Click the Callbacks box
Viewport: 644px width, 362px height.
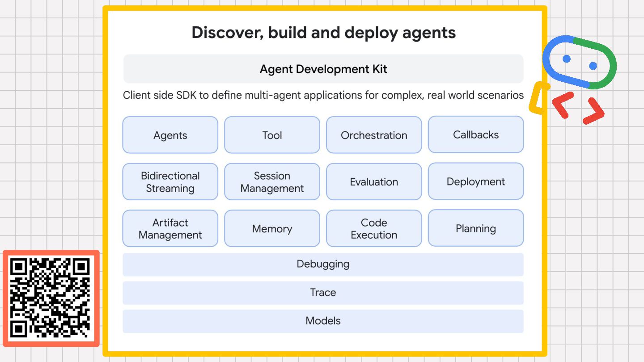coord(476,135)
